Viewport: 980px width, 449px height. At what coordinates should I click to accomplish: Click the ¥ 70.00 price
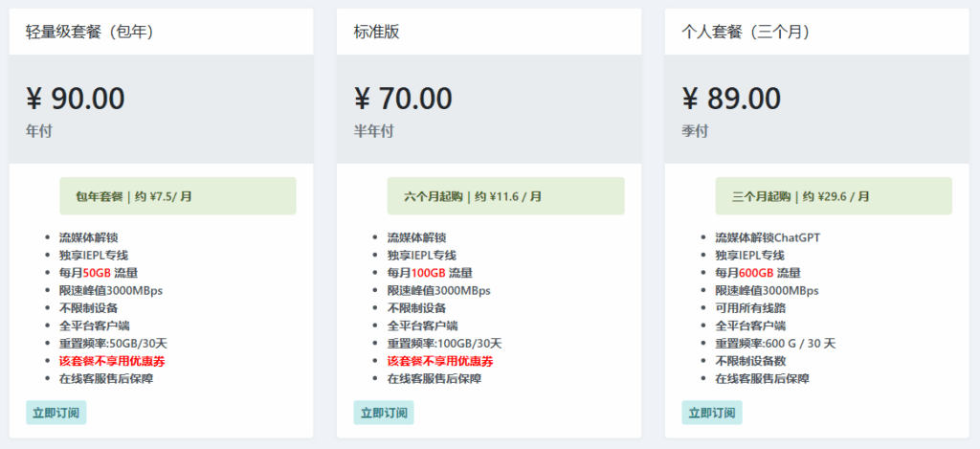403,99
